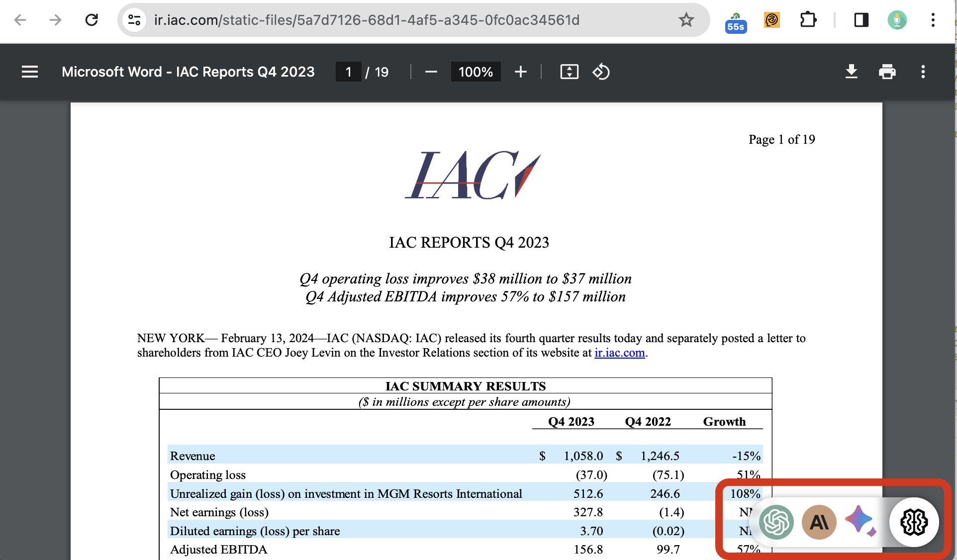The height and width of the screenshot is (560, 957).
Task: Bookmark this page with the star icon
Action: coord(686,20)
